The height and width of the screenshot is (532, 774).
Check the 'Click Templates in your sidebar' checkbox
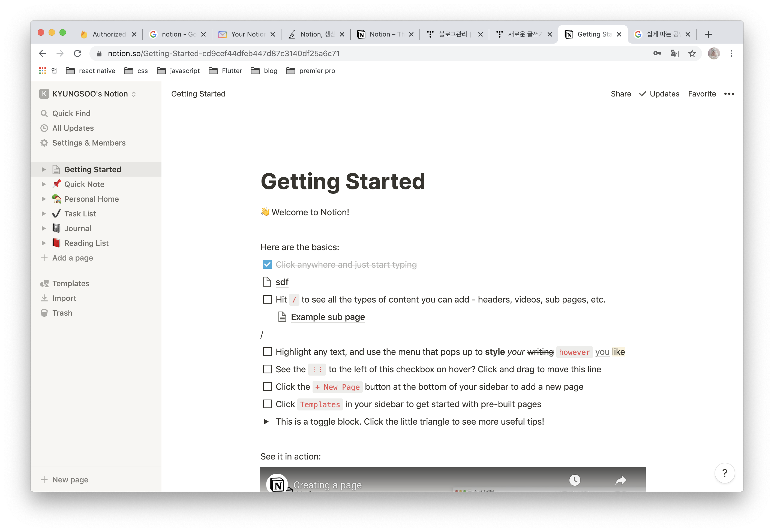267,404
